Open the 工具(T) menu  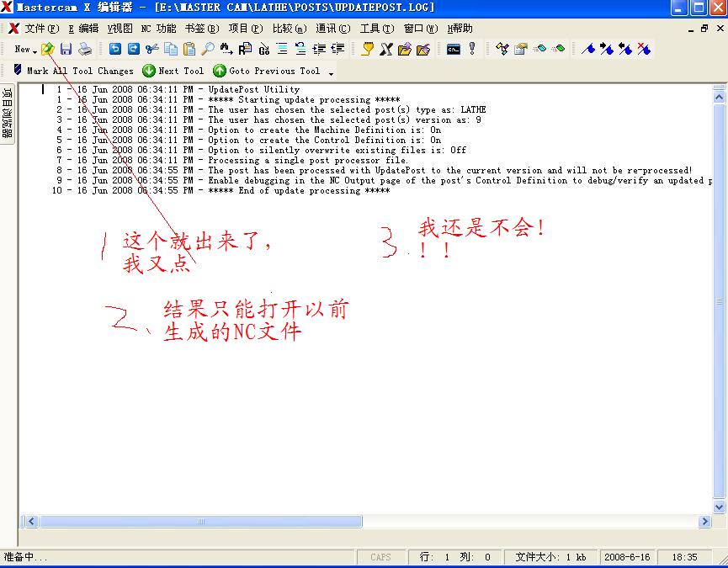tap(377, 29)
